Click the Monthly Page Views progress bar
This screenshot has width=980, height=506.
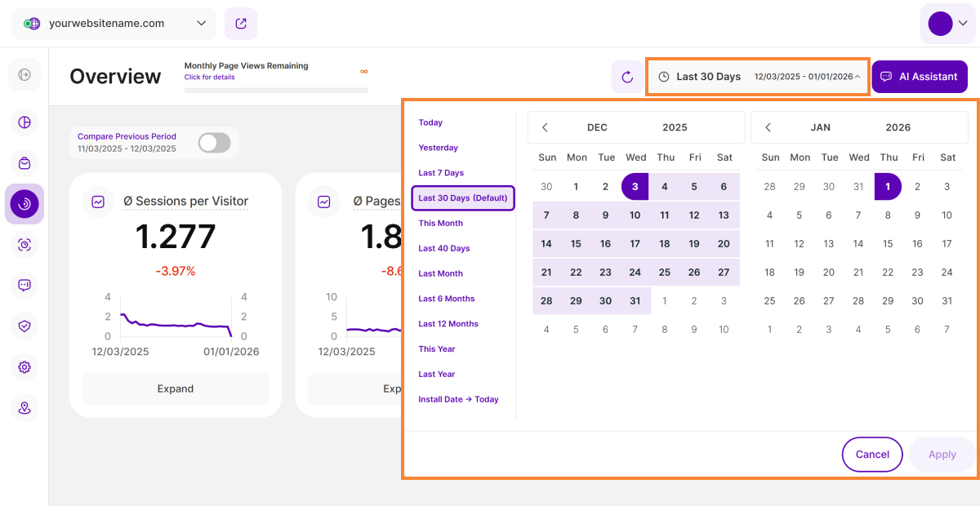[276, 90]
